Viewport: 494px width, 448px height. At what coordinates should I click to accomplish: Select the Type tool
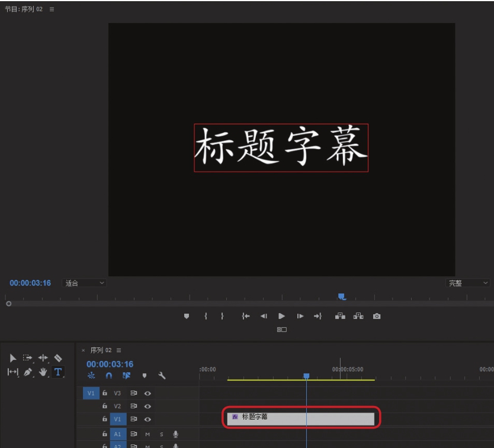[x=58, y=372]
